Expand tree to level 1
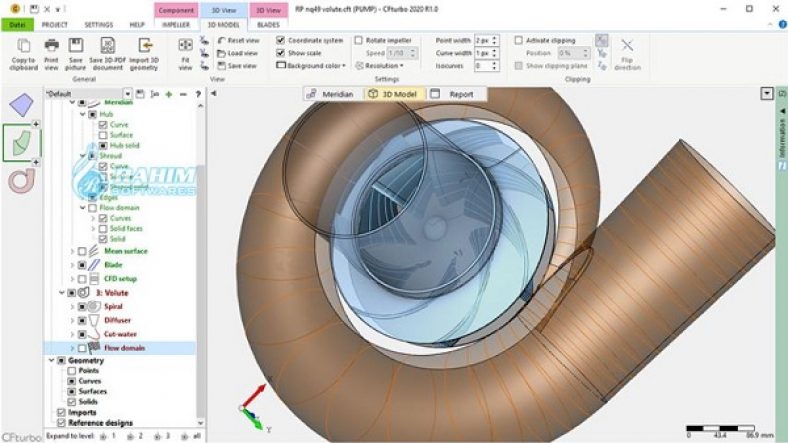The width and height of the screenshot is (788, 443). coord(108,436)
